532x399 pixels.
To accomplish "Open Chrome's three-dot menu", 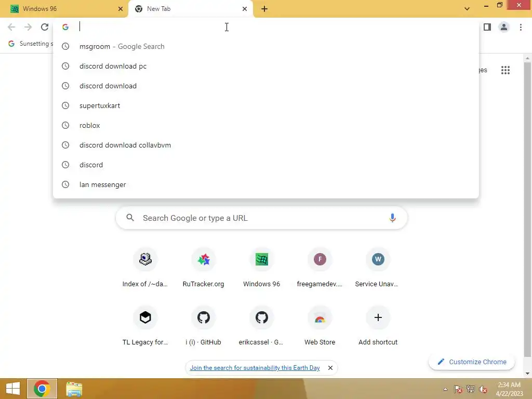I will pyautogui.click(x=521, y=27).
